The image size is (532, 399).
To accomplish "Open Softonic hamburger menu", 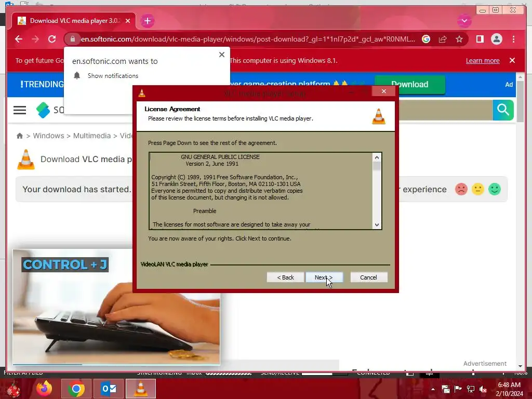I will [20, 110].
